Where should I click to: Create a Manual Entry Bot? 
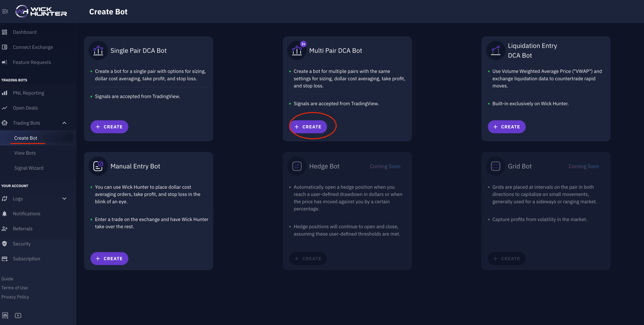(109, 259)
